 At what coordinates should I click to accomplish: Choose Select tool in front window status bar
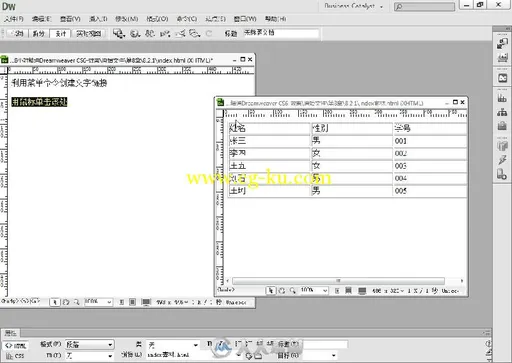point(271,291)
